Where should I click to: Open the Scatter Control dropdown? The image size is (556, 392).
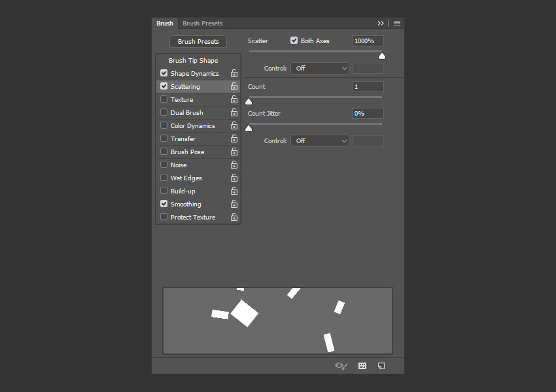320,68
